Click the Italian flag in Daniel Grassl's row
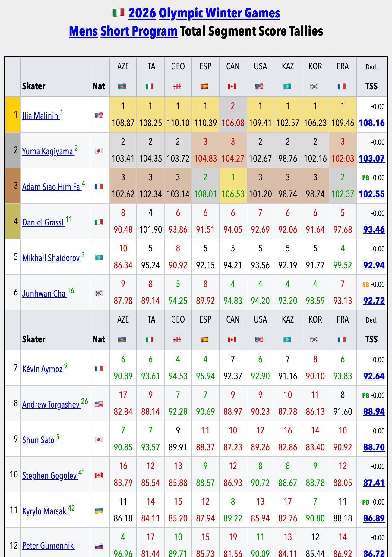This screenshot has width=392, height=557. coord(99,222)
